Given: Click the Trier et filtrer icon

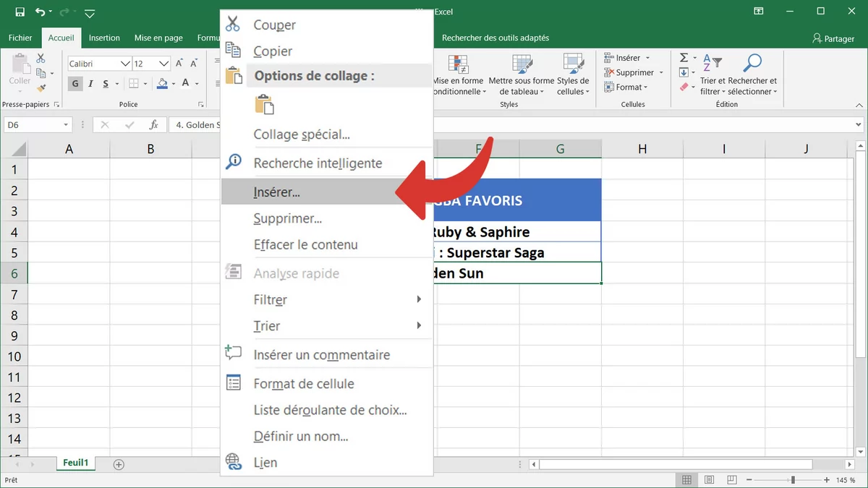Looking at the screenshot, I should [x=712, y=64].
